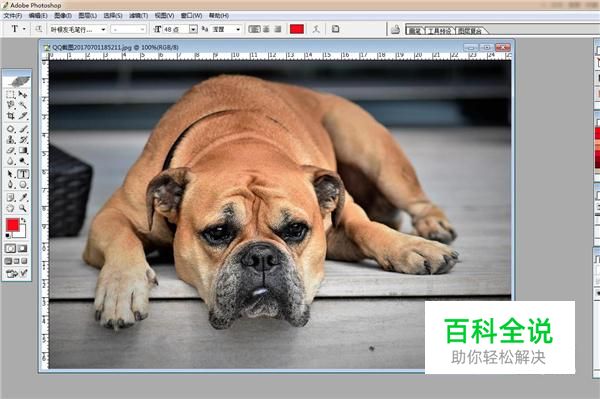This screenshot has width=600, height=399.
Task: Open the Filter menu 滤镜(T)
Action: click(x=139, y=16)
